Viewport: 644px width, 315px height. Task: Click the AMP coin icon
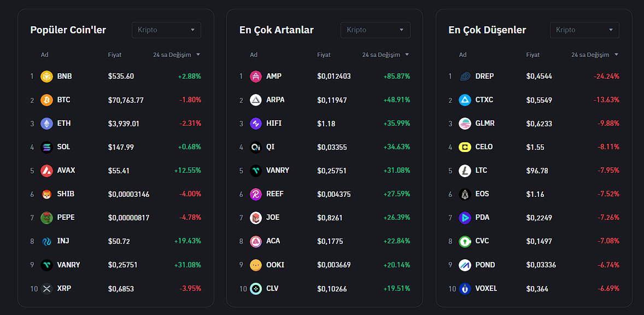click(256, 77)
